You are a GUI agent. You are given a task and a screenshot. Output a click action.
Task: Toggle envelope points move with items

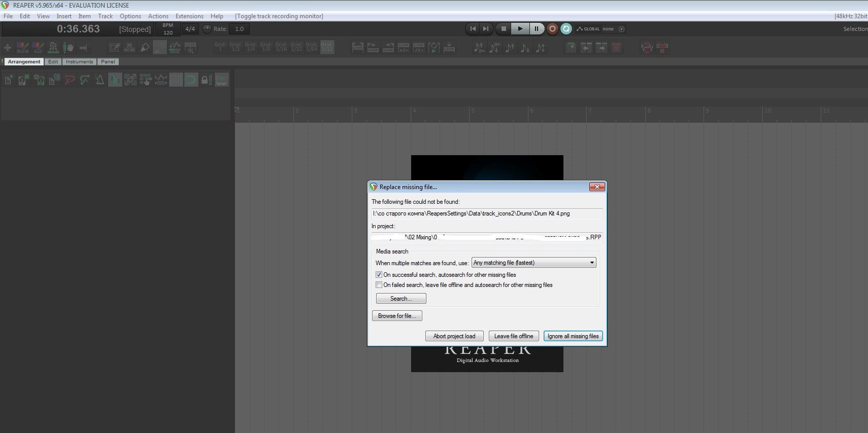[x=160, y=80]
